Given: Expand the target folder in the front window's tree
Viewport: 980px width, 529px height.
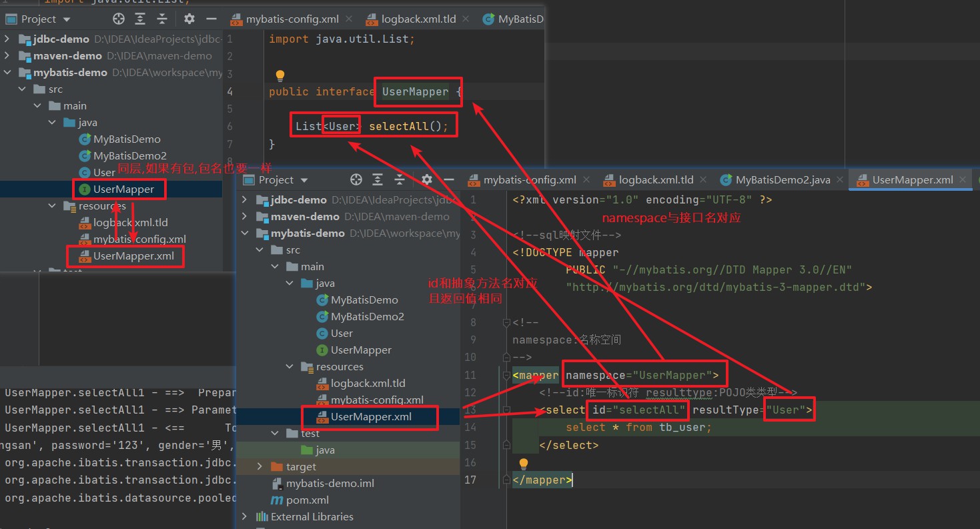Looking at the screenshot, I should pos(260,466).
